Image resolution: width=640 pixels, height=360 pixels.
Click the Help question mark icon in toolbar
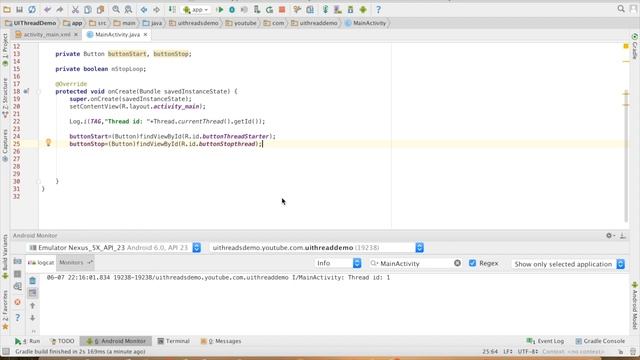pyautogui.click(x=378, y=9)
